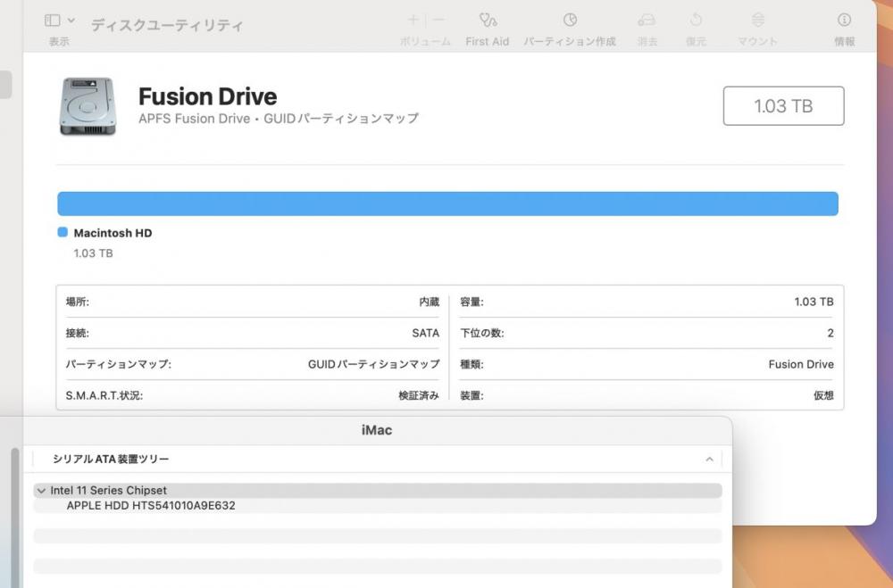The image size is (893, 588).
Task: Select the Fusion Drive hard disk icon
Action: tap(88, 106)
